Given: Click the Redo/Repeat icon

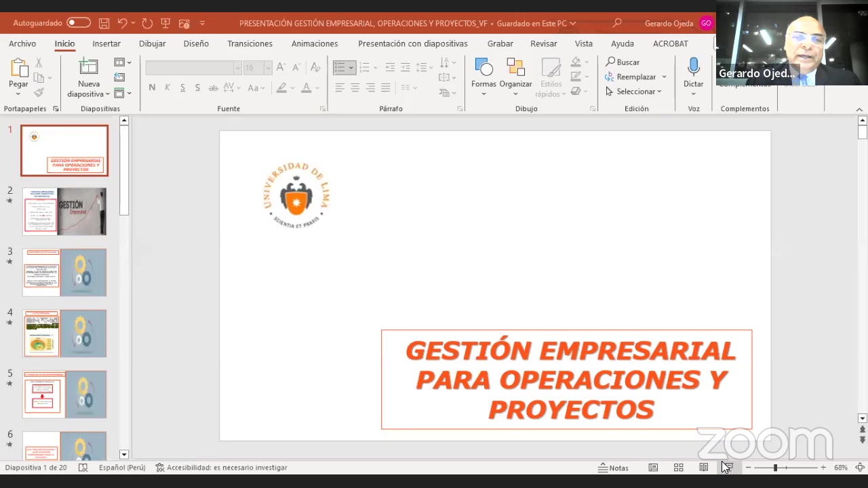Looking at the screenshot, I should (x=147, y=23).
